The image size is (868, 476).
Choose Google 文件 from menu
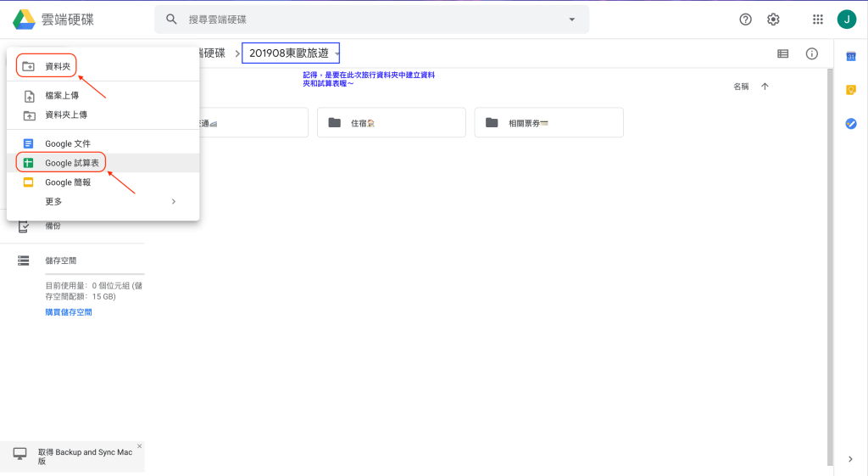coord(67,144)
